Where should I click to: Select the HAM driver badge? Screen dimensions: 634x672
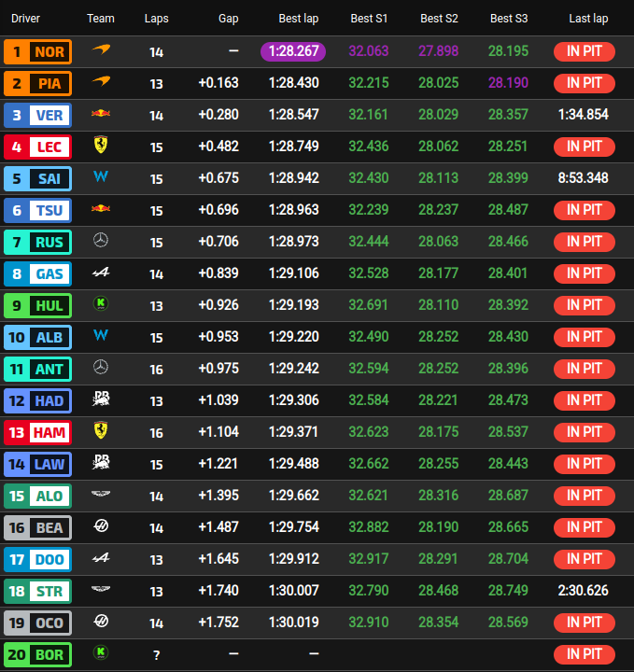tap(37, 432)
